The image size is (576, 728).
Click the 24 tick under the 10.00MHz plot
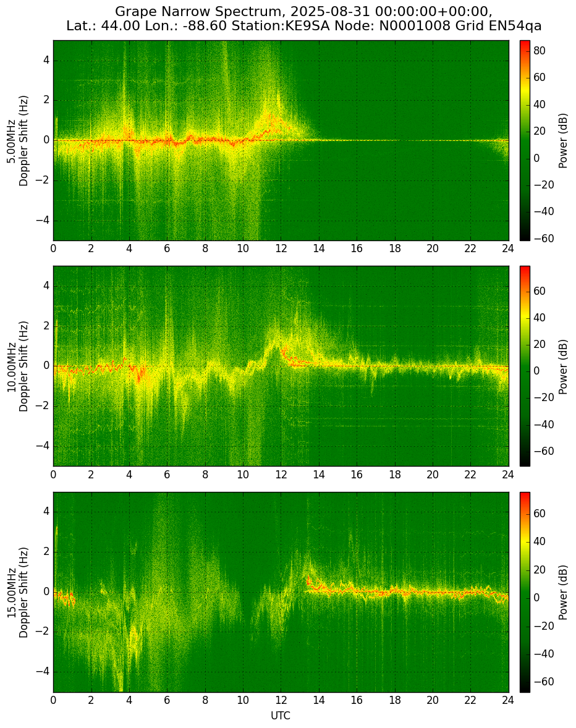(508, 474)
